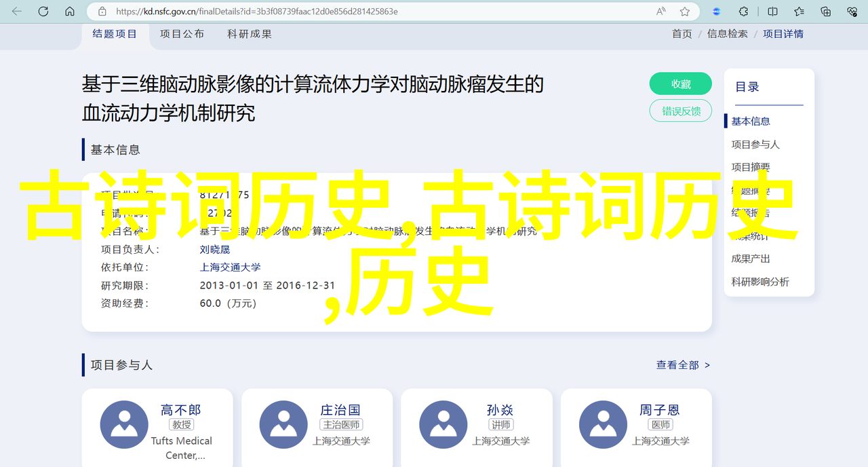Open the browser home page icon
The height and width of the screenshot is (467, 868).
[70, 12]
